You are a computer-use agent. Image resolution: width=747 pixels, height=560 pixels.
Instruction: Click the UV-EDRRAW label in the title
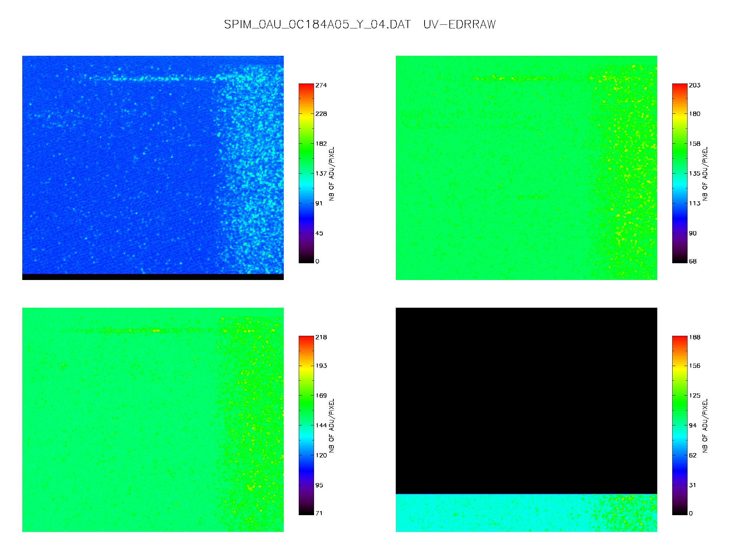click(460, 24)
